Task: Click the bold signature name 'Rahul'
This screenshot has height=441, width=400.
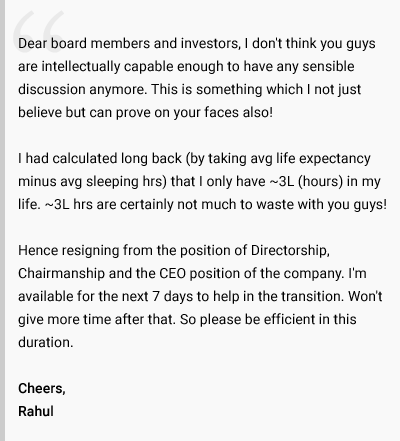Action: pos(36,411)
